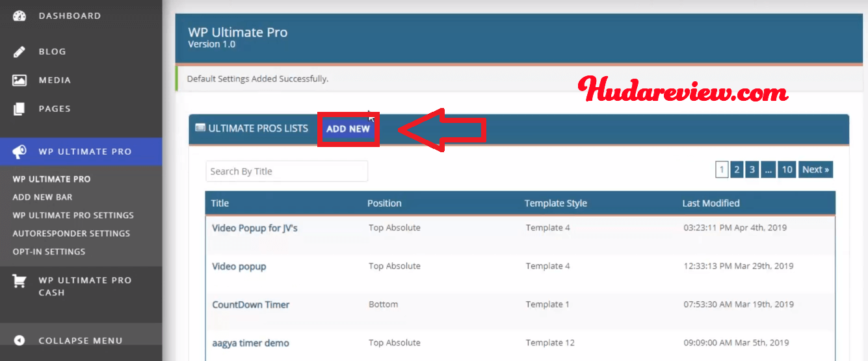Open the Add New Bar submenu link

tap(42, 197)
